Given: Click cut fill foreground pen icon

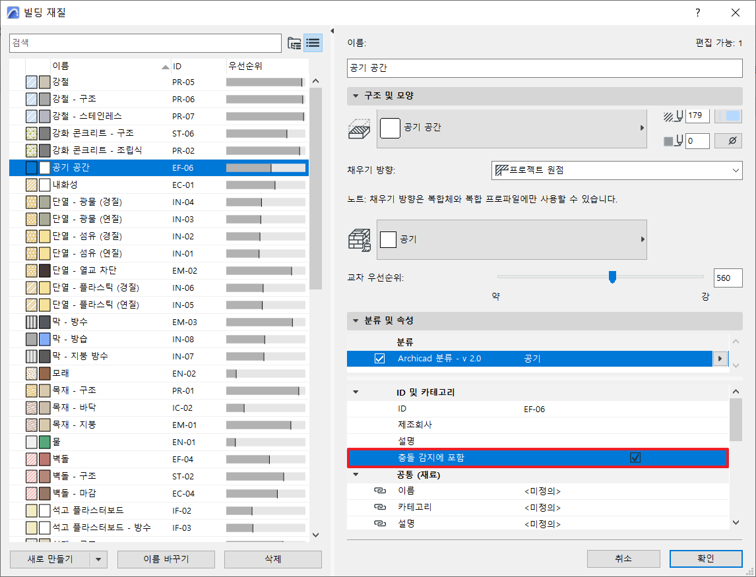Looking at the screenshot, I should click(674, 116).
